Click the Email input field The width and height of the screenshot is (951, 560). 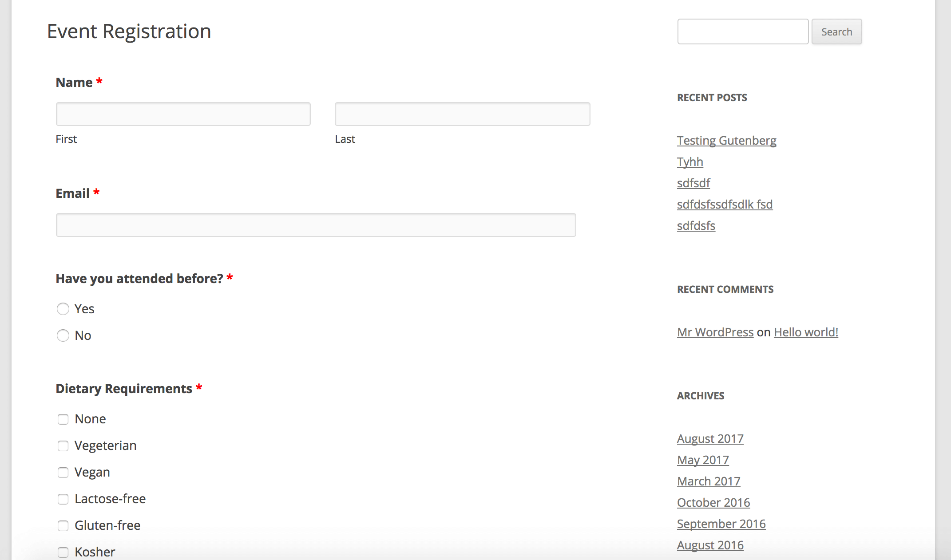click(315, 225)
